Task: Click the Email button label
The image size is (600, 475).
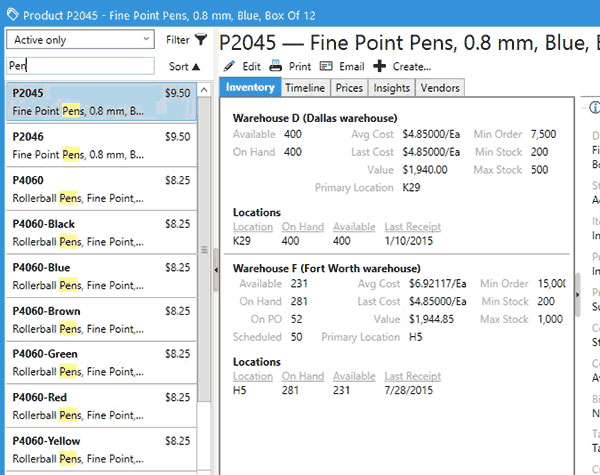Action: (352, 67)
